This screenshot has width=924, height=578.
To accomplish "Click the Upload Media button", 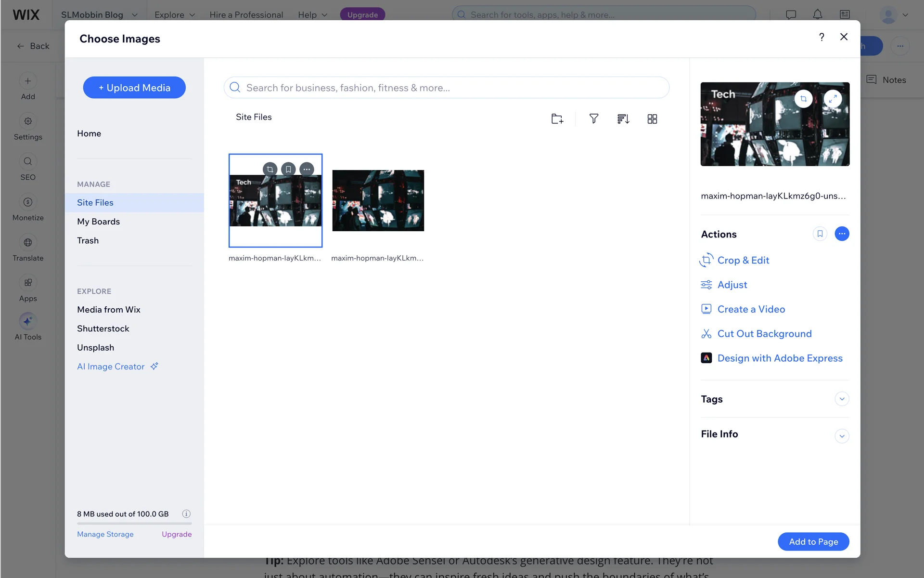I will click(x=134, y=88).
